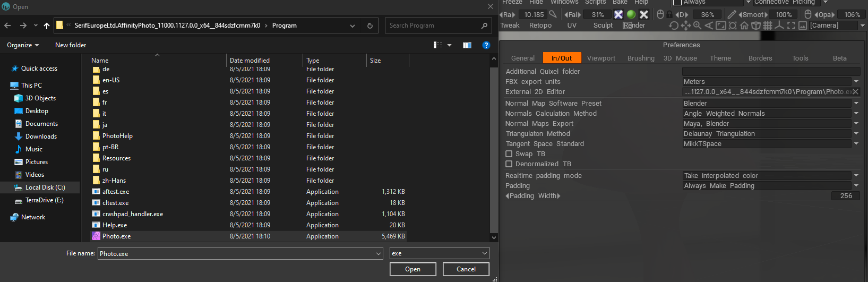Toggle the grid icon in viewport toolbar
The height and width of the screenshot is (282, 868).
(768, 25)
